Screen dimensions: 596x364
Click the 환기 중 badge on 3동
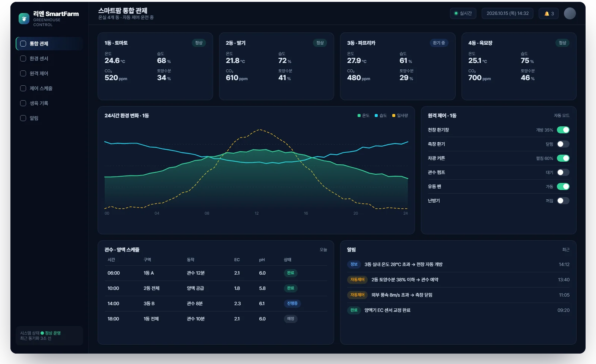[439, 43]
